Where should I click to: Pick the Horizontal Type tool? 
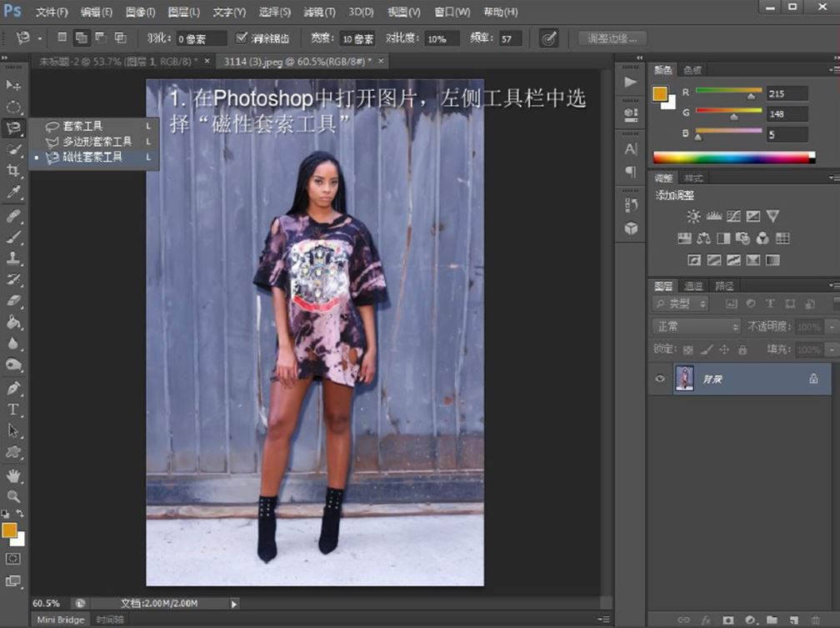pos(13,409)
